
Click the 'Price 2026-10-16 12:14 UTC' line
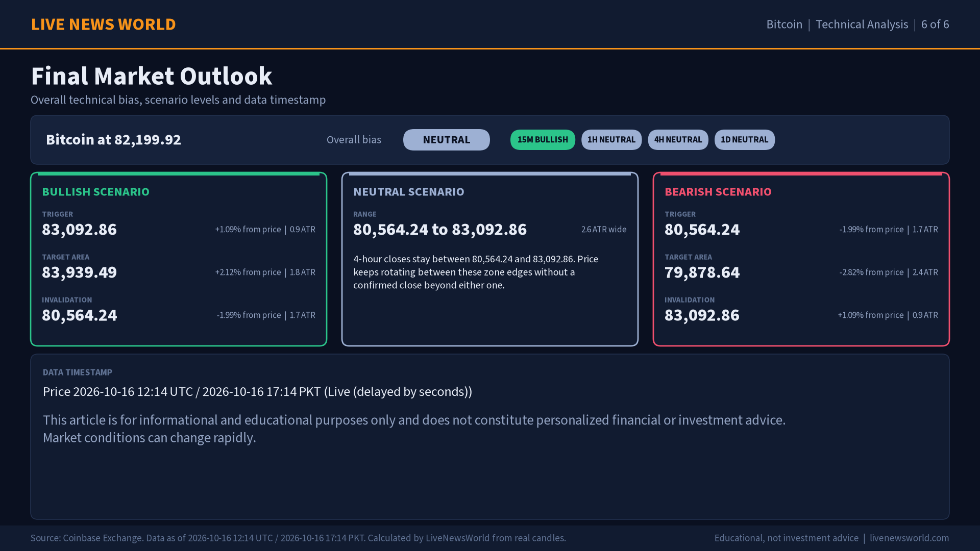258,392
